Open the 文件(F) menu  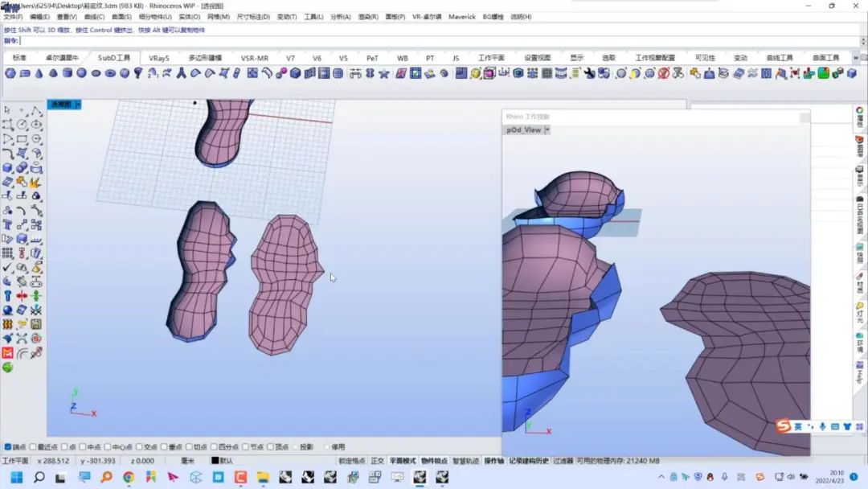tap(14, 17)
